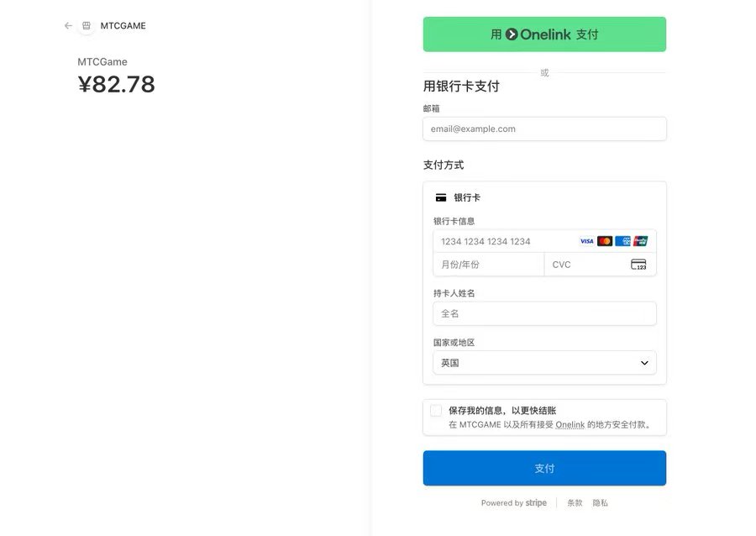The height and width of the screenshot is (536, 756).
Task: Click the American Express logo
Action: 622,241
